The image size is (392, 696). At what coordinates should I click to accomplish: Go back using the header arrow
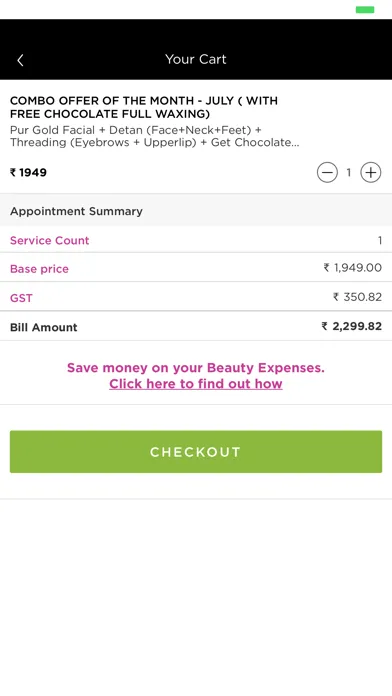[x=20, y=60]
